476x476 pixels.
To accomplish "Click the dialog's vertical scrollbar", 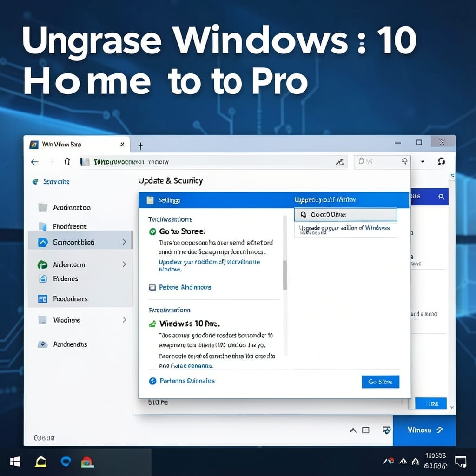I will 285,275.
